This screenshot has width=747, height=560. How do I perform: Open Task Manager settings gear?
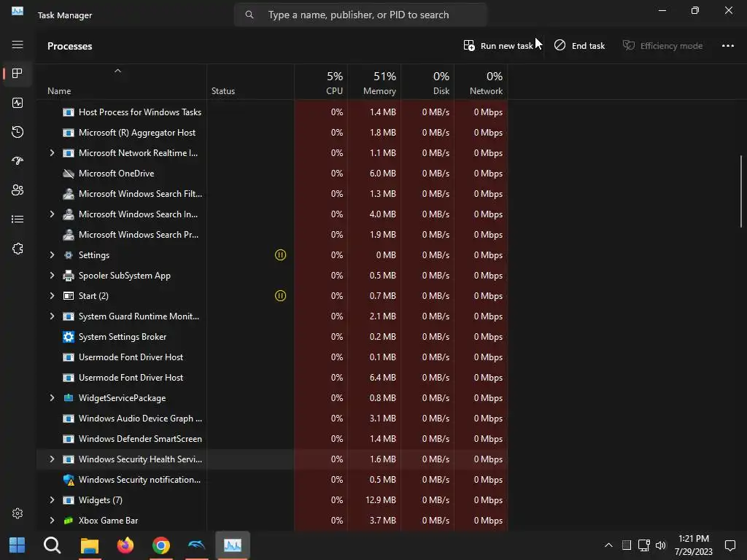coord(18,513)
